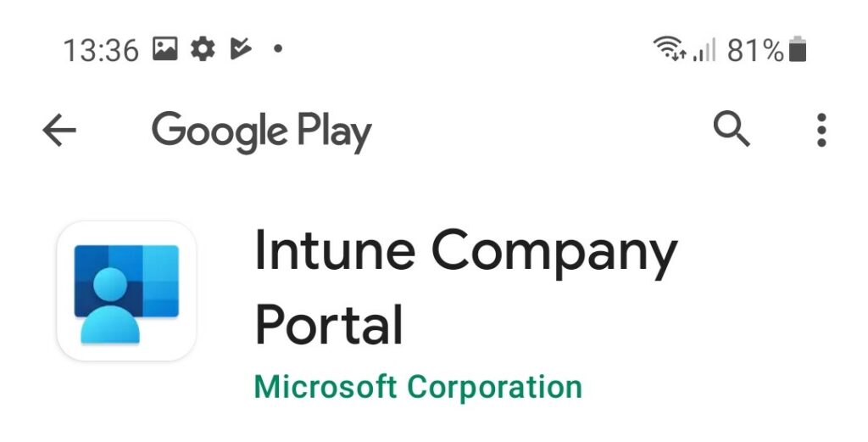Tap the picture notification icon in status bar
Screen dimensions: 868x442
(x=165, y=48)
